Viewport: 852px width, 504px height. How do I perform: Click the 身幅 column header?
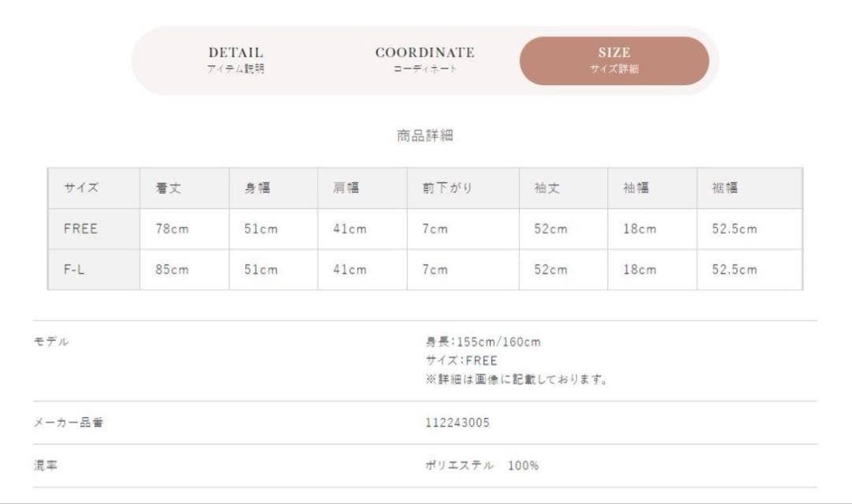click(x=258, y=189)
